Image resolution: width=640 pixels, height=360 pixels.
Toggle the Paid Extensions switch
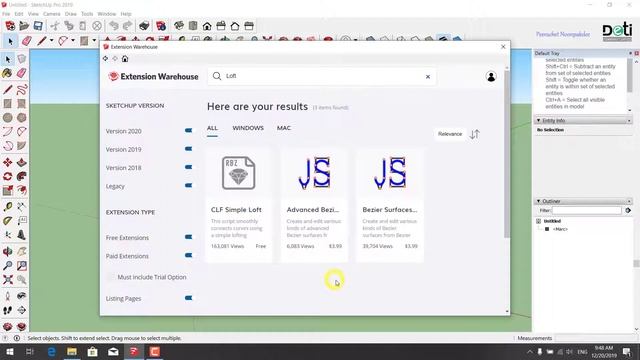click(x=188, y=256)
